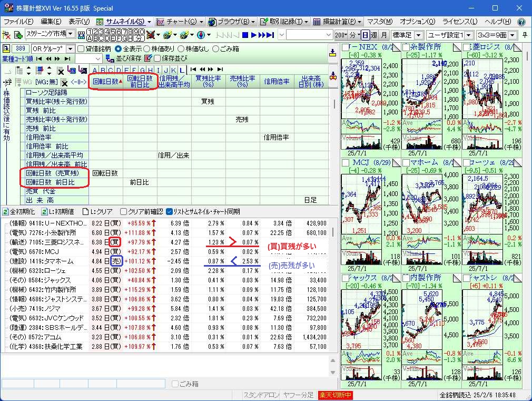
Task: Click the yellow download icon above column headers
Action: pos(332,52)
